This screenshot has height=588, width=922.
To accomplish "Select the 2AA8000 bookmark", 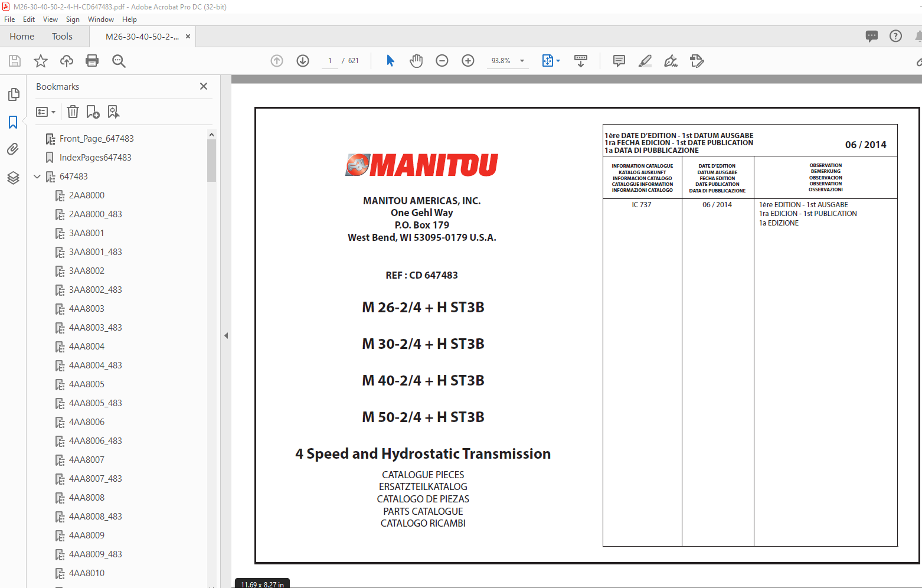I will pos(87,195).
